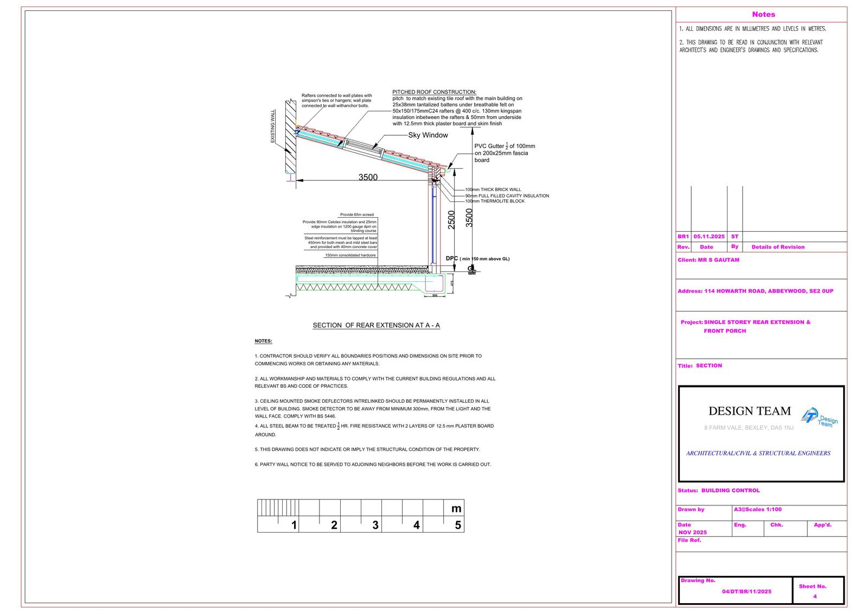Screen dimensions: 868x614
Task: Click the "100mm THERMOLITE BLOCK" label
Action: (x=495, y=201)
